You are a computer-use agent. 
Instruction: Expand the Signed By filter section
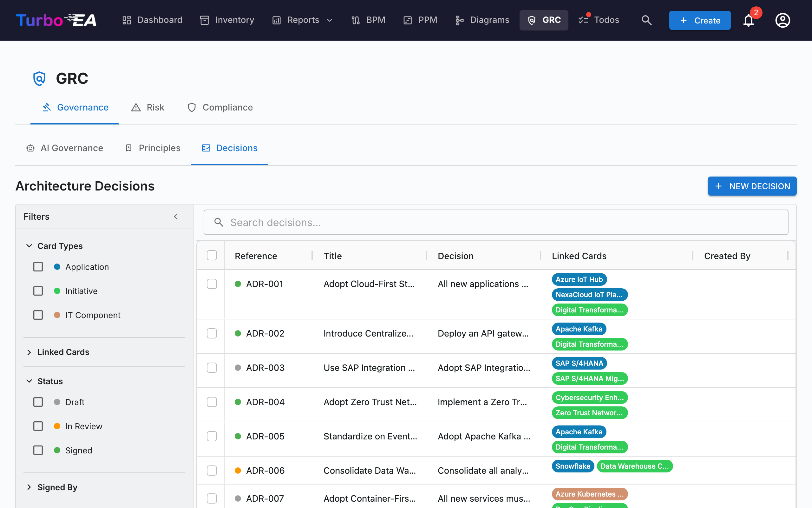[29, 487]
